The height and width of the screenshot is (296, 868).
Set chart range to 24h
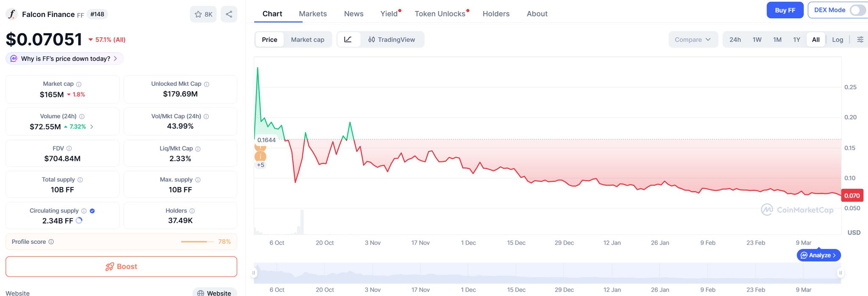[x=735, y=39]
